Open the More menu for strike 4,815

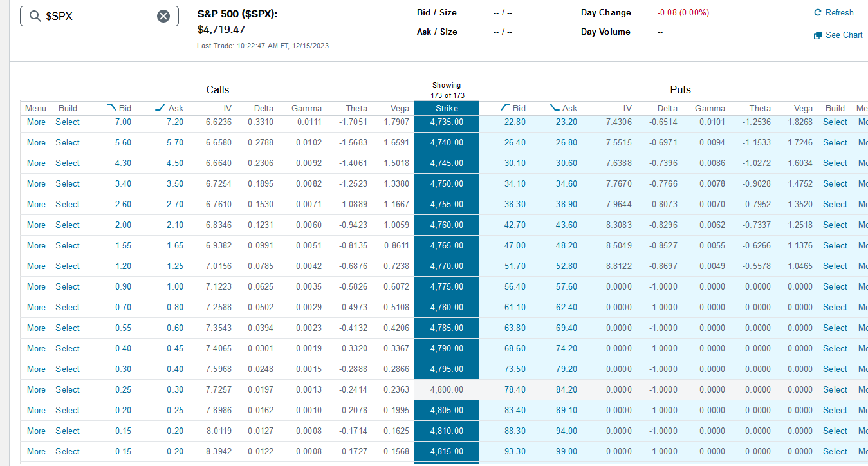pos(35,451)
